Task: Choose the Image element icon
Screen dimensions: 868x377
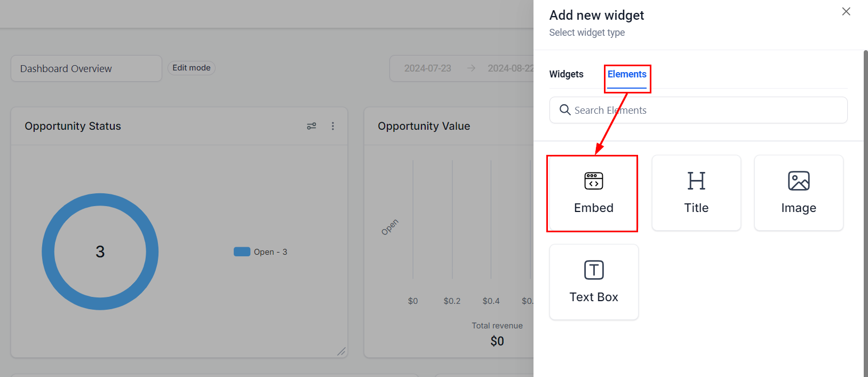Action: point(798,181)
